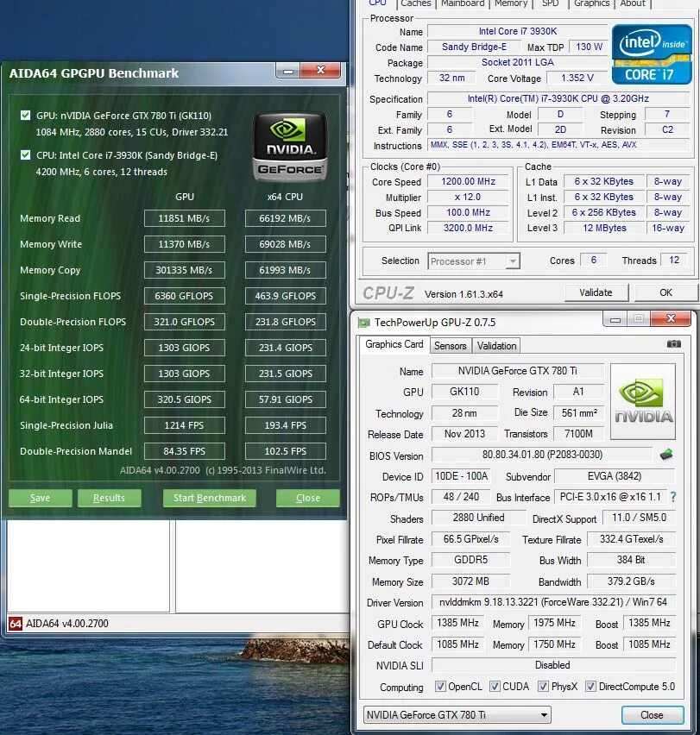This screenshot has width=700, height=735.
Task: Click the CPU-Z Code Name Sandy Bridge-E value
Action: click(x=474, y=47)
